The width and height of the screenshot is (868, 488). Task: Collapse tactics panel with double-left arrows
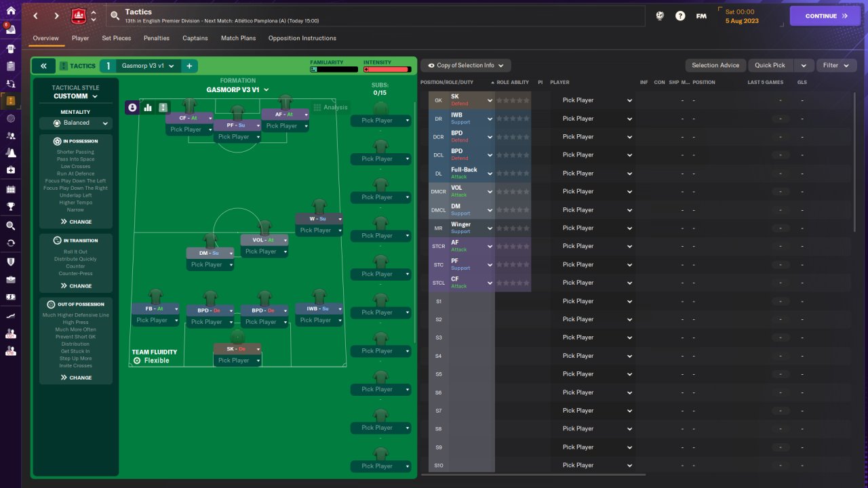pos(43,66)
